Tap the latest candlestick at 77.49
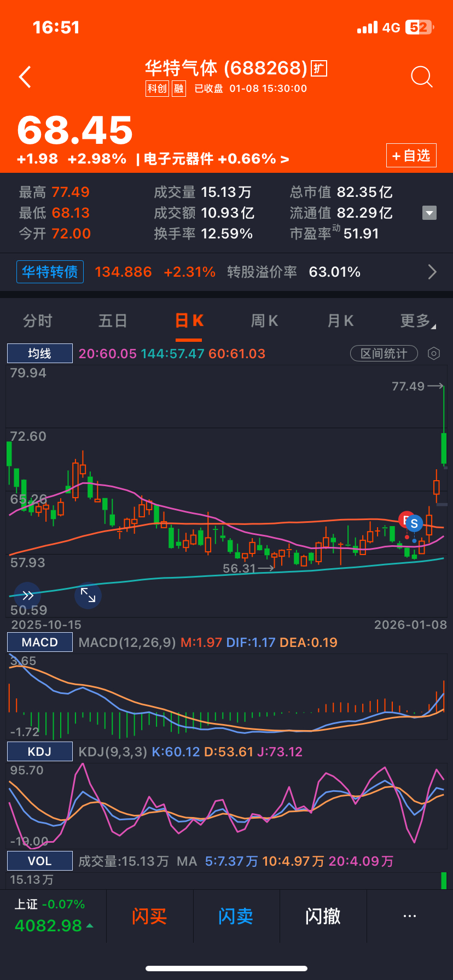The width and height of the screenshot is (453, 980). [444, 427]
